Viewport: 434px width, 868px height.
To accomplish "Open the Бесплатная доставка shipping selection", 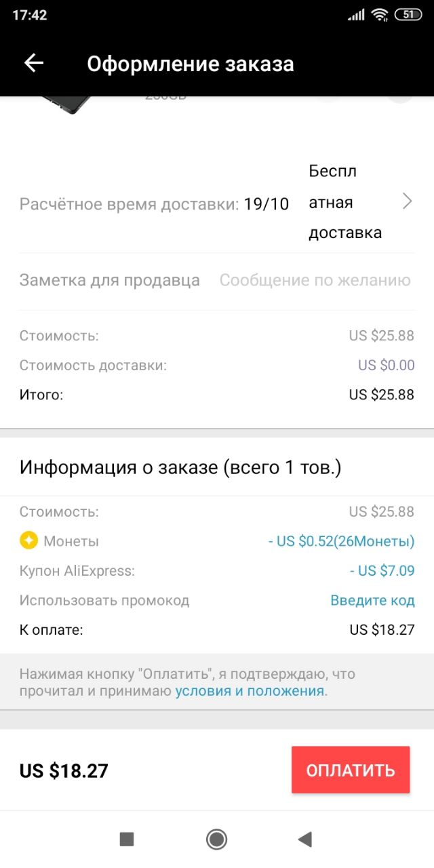I will [x=345, y=202].
